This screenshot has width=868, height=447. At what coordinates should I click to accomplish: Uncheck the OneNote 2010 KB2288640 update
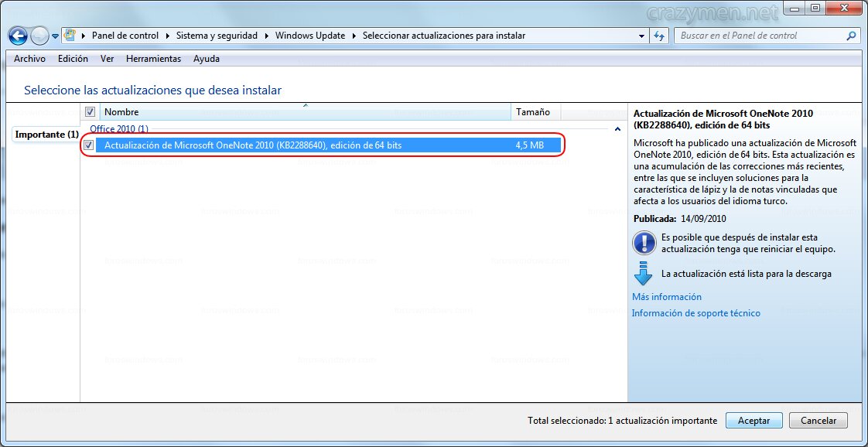tap(89, 145)
